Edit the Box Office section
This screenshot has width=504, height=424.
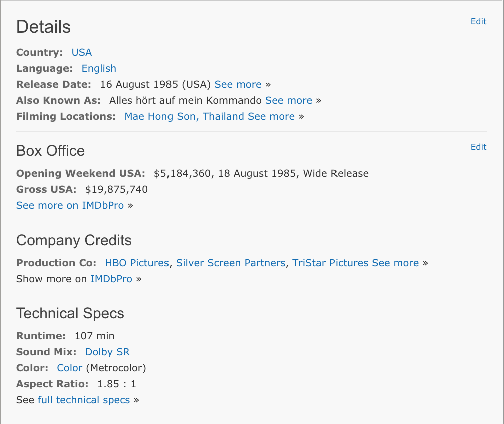tap(478, 147)
